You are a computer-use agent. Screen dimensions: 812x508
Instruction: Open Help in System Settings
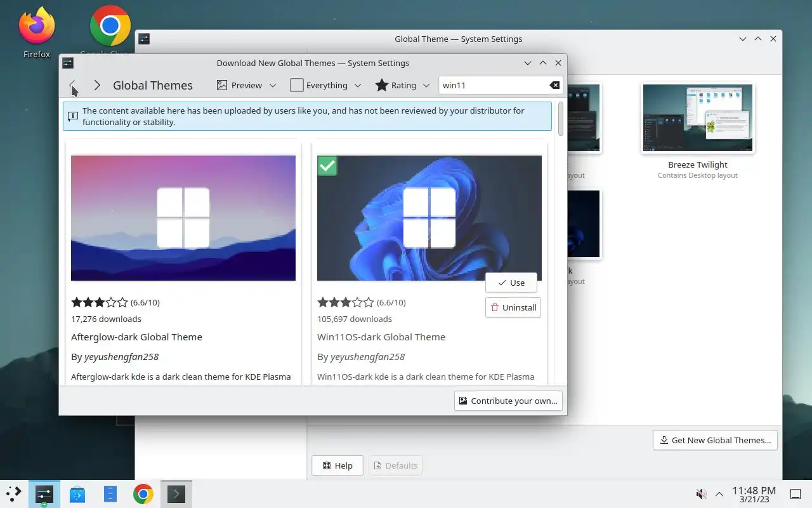click(x=337, y=465)
